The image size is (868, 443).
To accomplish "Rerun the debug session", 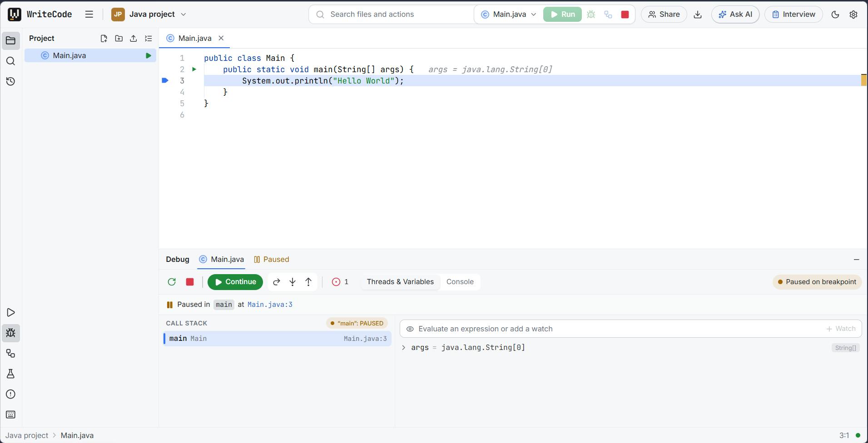I will tap(172, 282).
